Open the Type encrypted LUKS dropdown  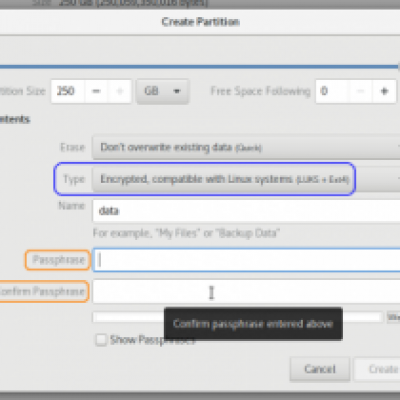click(246, 179)
